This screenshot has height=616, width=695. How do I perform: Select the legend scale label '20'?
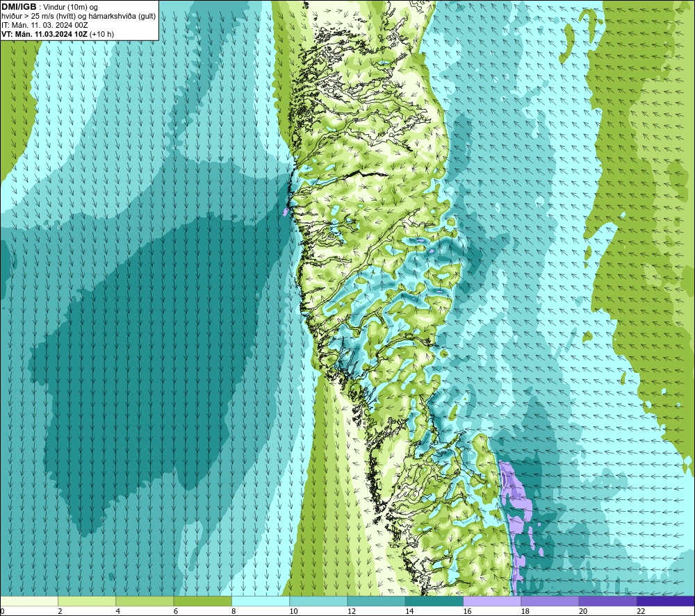click(x=583, y=612)
